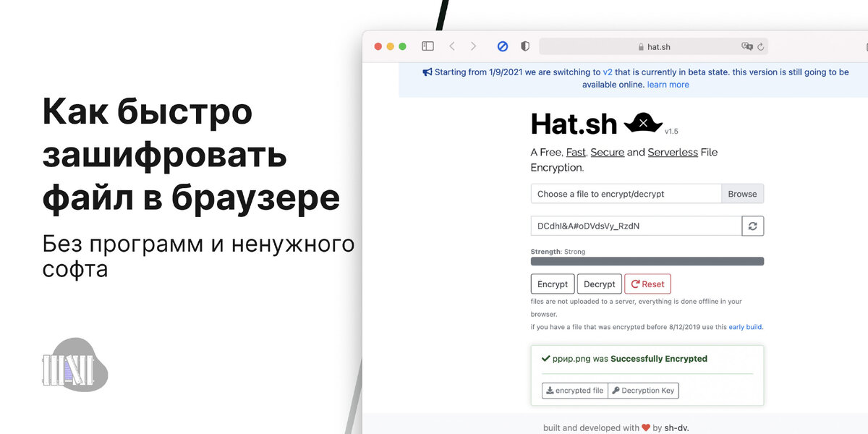
Task: Focus the DCdhI&A#oDVdsVy_RzdN key field
Action: pyautogui.click(x=637, y=226)
